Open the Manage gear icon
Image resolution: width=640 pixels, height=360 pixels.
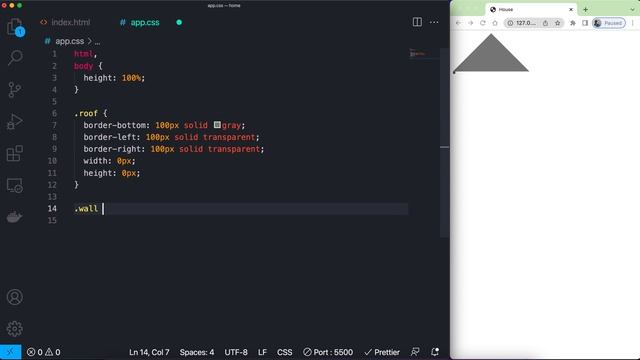click(15, 329)
